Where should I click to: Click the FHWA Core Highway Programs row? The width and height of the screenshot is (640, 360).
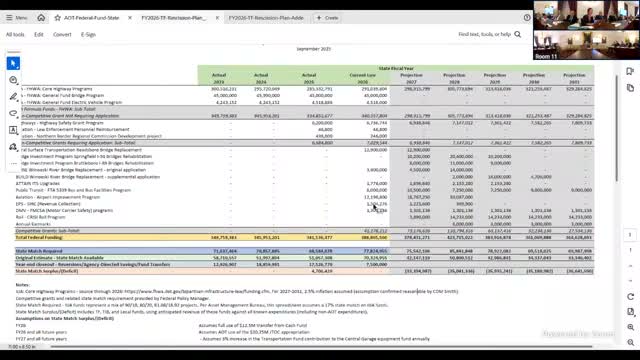(304, 89)
